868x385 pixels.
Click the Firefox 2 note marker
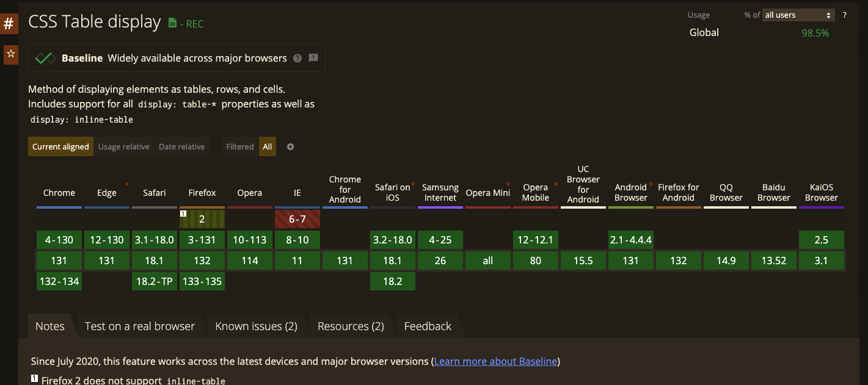(x=183, y=214)
